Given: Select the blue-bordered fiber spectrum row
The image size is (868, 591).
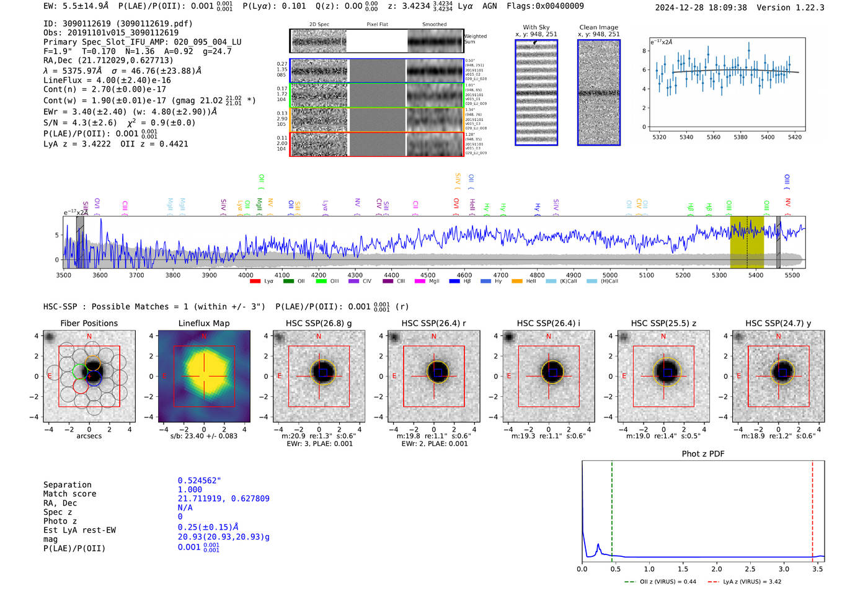Looking at the screenshot, I should pyautogui.click(x=376, y=71).
